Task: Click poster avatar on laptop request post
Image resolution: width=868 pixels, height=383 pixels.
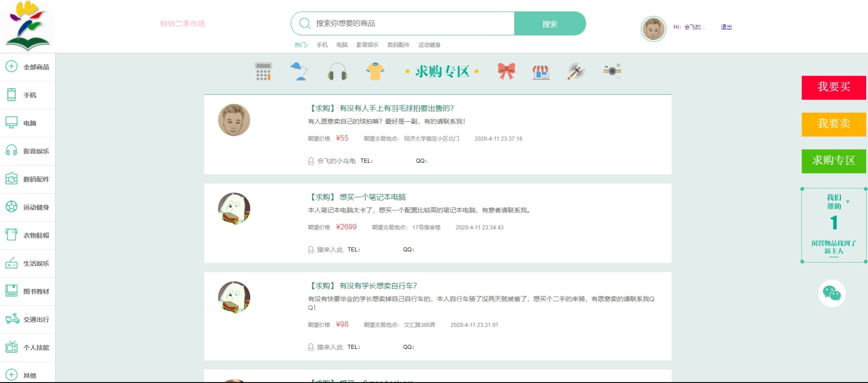Action: point(234,209)
